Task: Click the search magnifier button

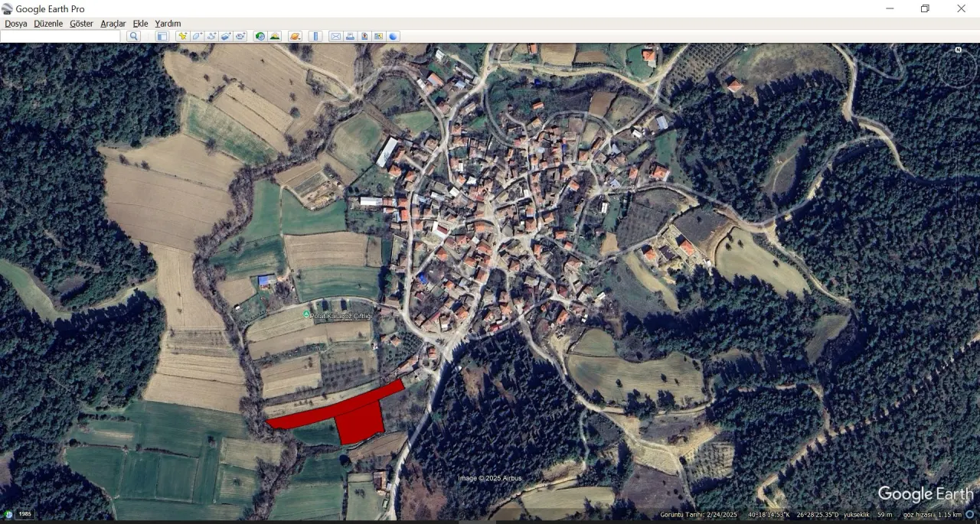Action: coord(133,36)
